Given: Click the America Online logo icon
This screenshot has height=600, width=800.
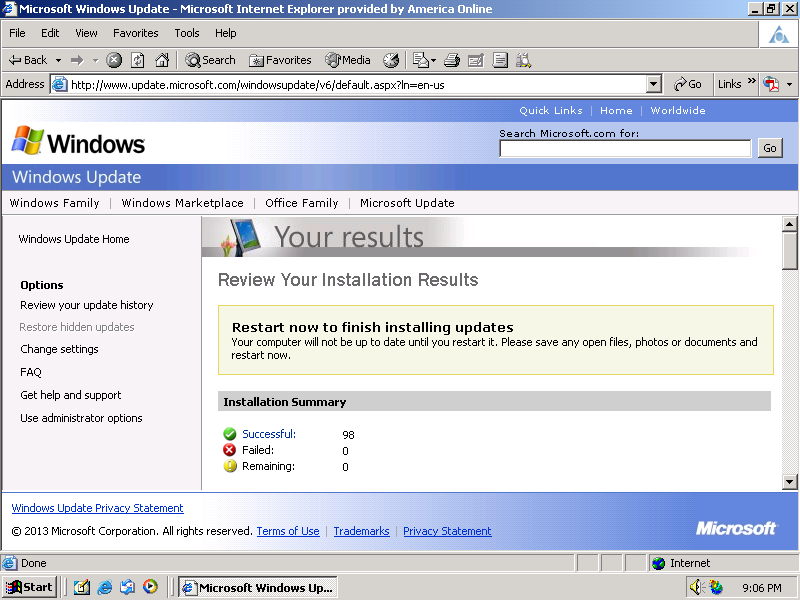Looking at the screenshot, I should 779,35.
